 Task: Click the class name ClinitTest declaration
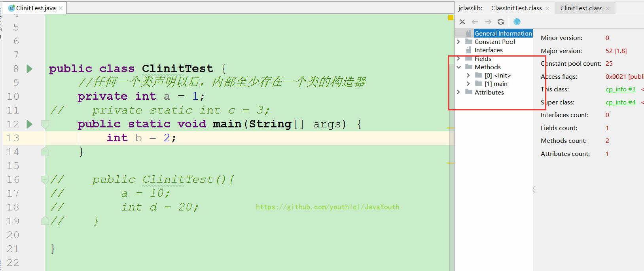[177, 69]
